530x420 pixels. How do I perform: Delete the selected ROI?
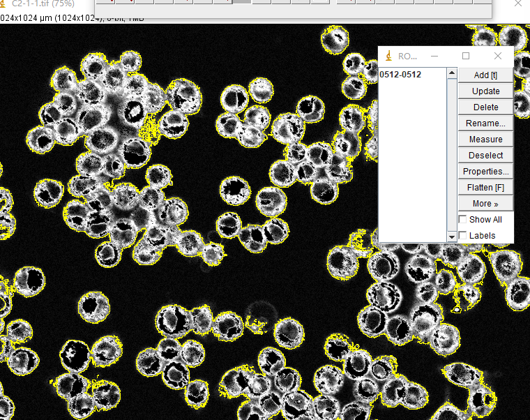(485, 107)
